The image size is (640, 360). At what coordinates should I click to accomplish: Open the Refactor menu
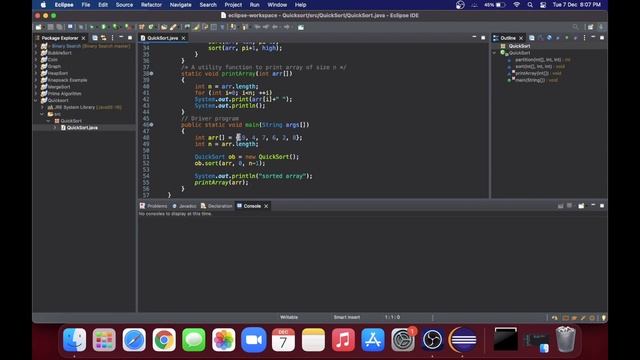(151, 5)
